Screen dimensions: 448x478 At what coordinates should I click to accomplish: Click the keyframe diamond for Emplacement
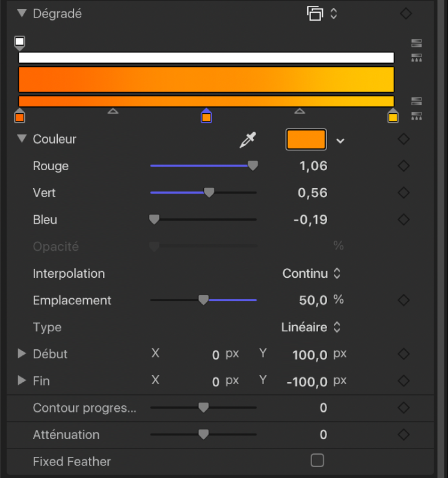point(404,300)
